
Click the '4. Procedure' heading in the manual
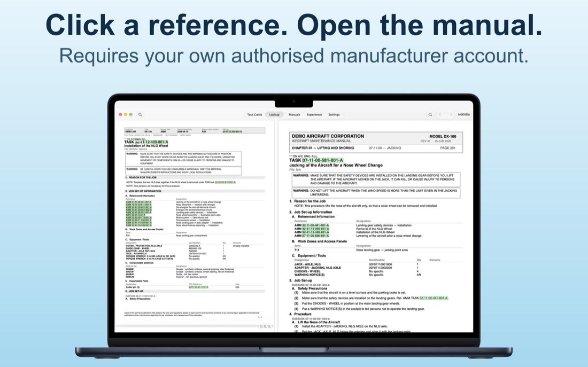click(x=300, y=314)
